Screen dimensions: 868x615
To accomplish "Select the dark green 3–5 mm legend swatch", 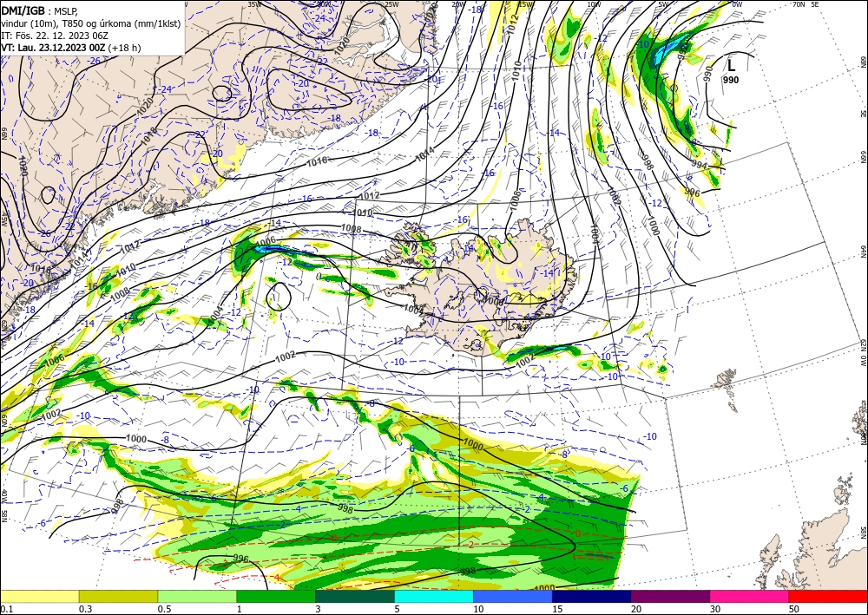I will (x=355, y=596).
